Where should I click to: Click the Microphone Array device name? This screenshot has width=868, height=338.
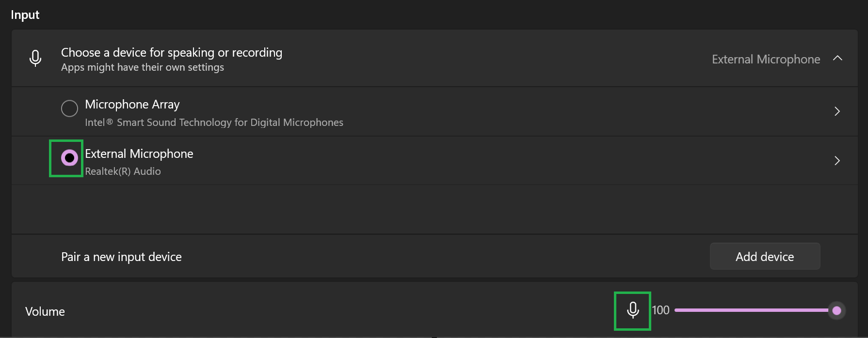coord(132,105)
